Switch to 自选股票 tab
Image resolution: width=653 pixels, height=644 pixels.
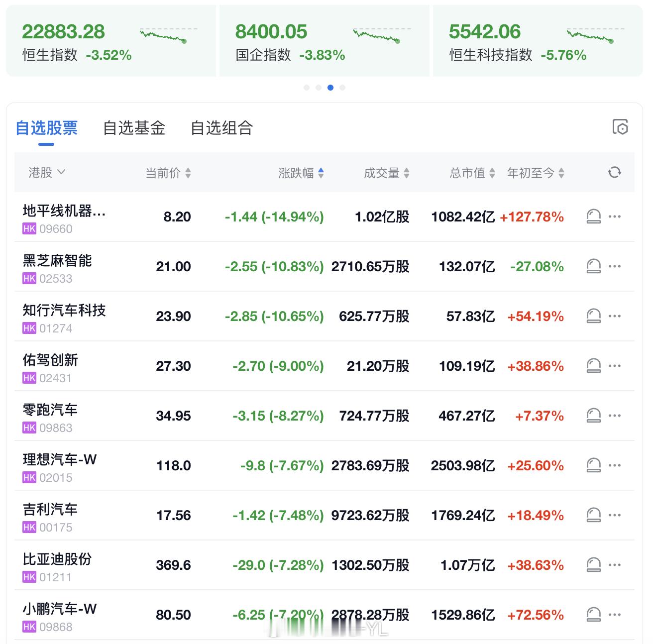(46, 128)
